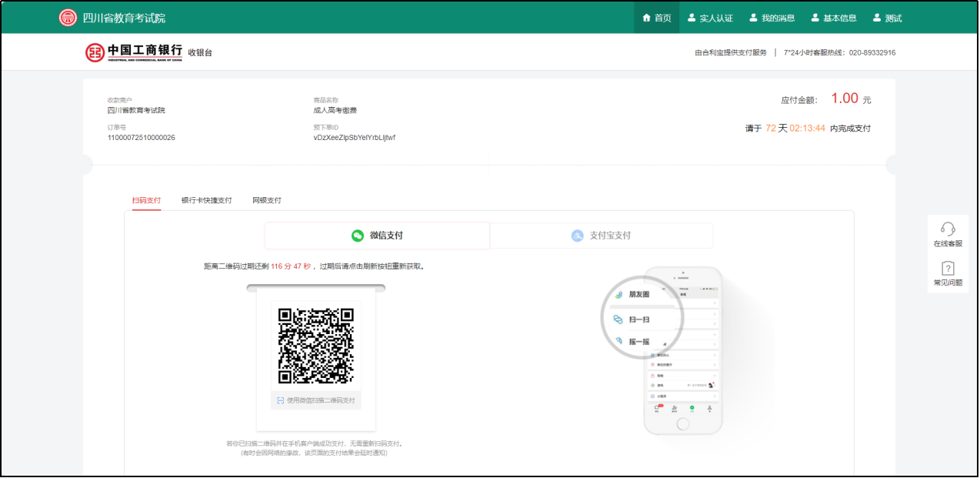
Task: Open 基本信息 in the top navigation
Action: point(834,18)
